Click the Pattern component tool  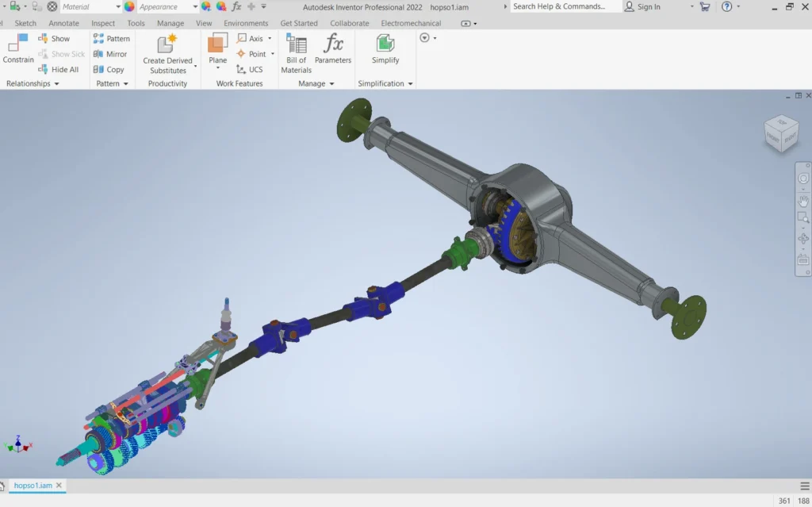tap(111, 39)
